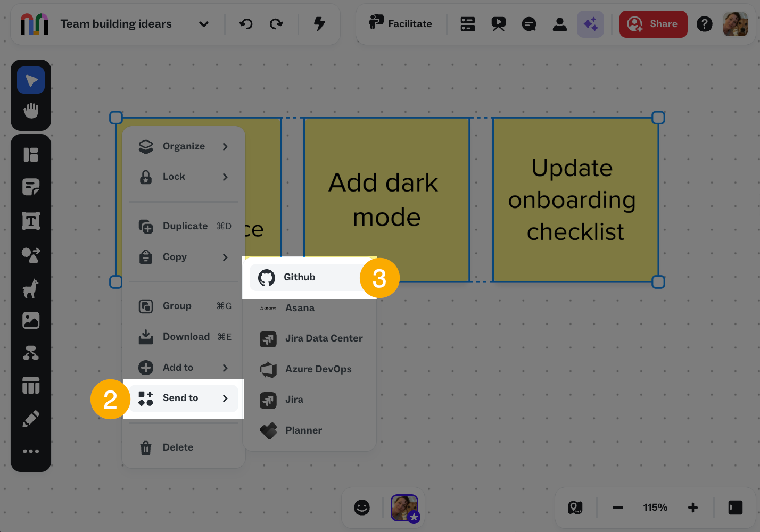Open the image insert tool
This screenshot has width=760, height=532.
31,320
